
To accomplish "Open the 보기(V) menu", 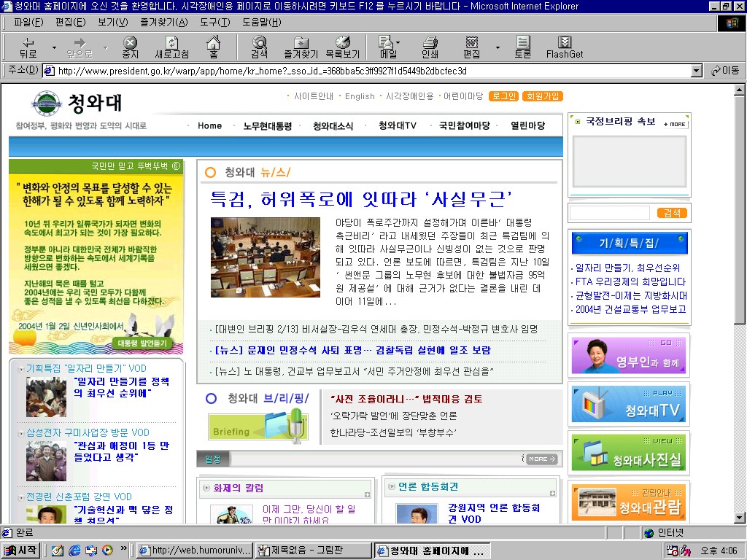I will click(113, 23).
